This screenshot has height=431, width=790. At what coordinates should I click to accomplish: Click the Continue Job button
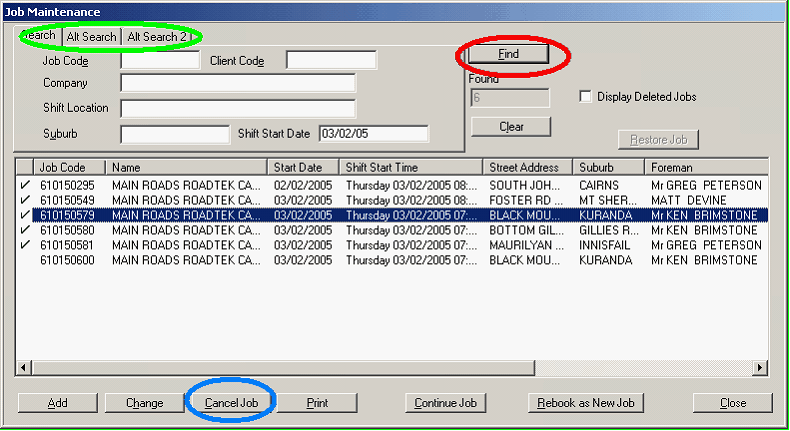[x=446, y=403]
